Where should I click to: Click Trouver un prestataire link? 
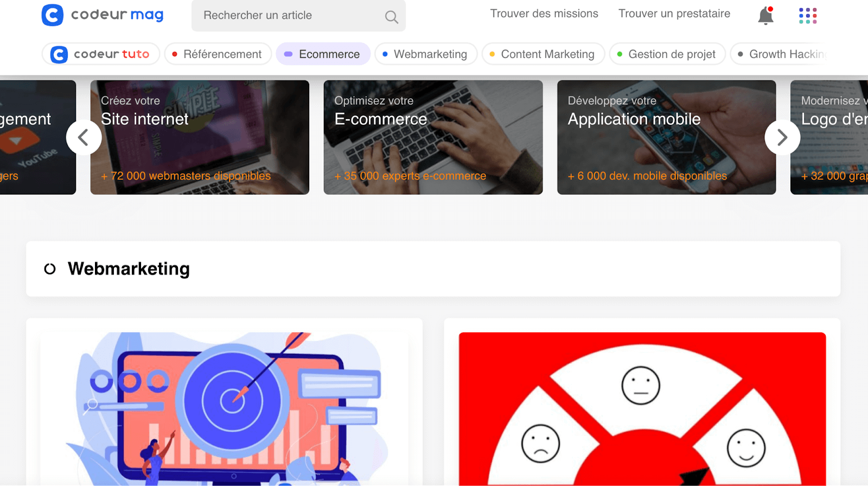pos(674,14)
